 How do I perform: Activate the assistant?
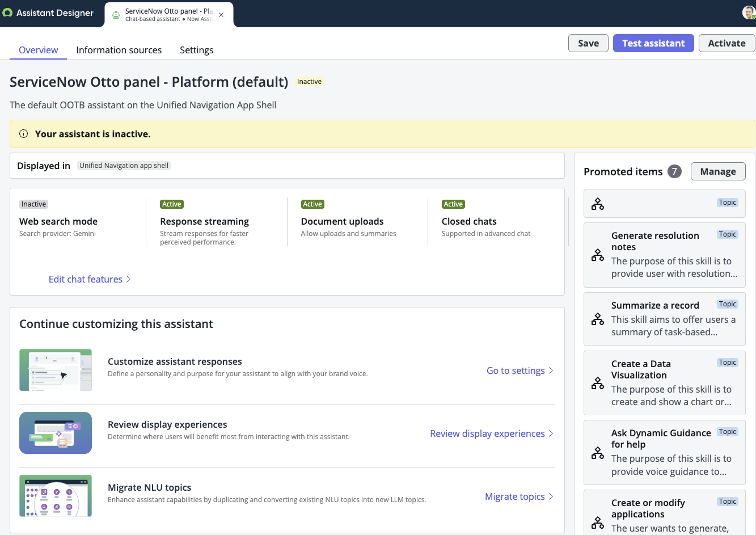[x=727, y=43]
